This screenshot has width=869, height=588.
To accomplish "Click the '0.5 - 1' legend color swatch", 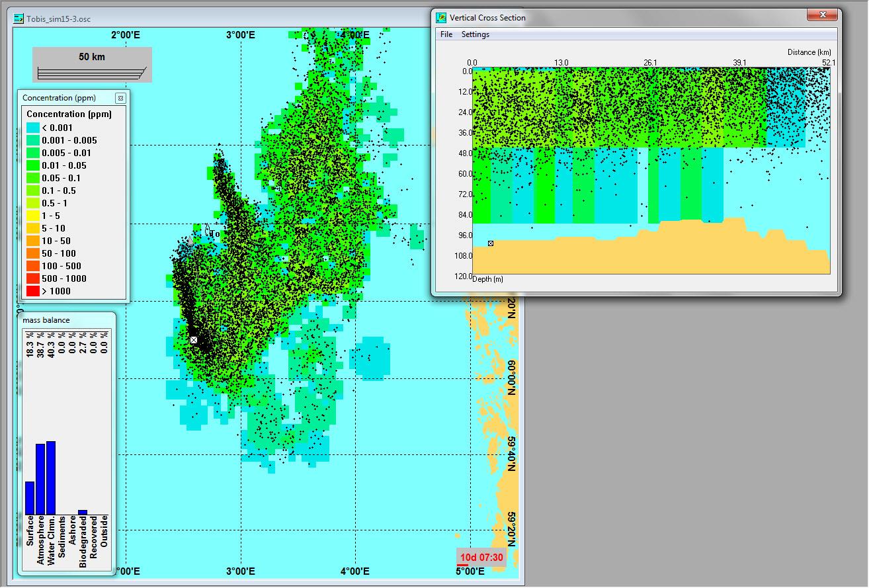I will (32, 203).
